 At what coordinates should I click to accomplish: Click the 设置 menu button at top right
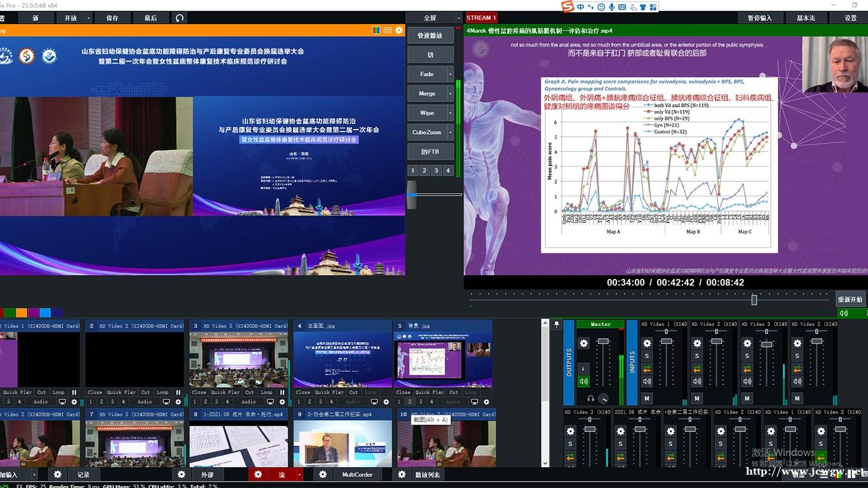(x=850, y=18)
